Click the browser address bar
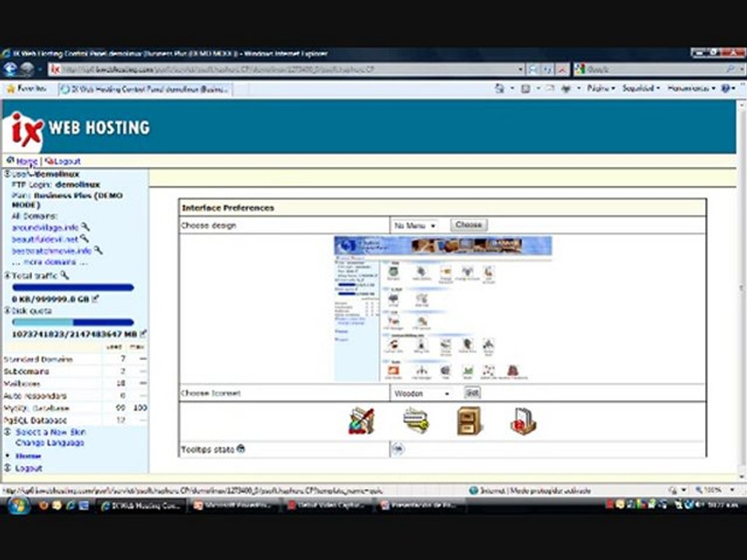The height and width of the screenshot is (560, 747). (286, 69)
